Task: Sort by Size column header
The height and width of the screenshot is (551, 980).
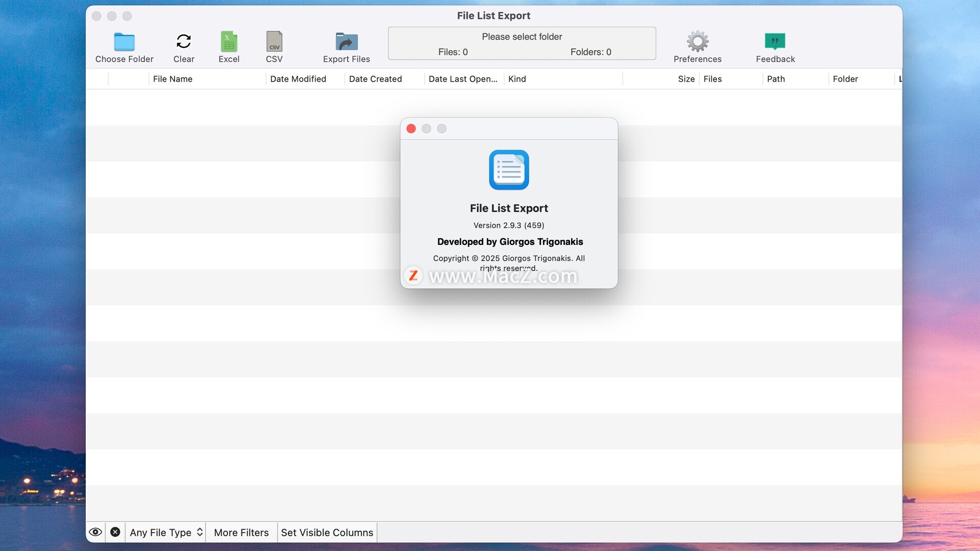Action: 661,79
